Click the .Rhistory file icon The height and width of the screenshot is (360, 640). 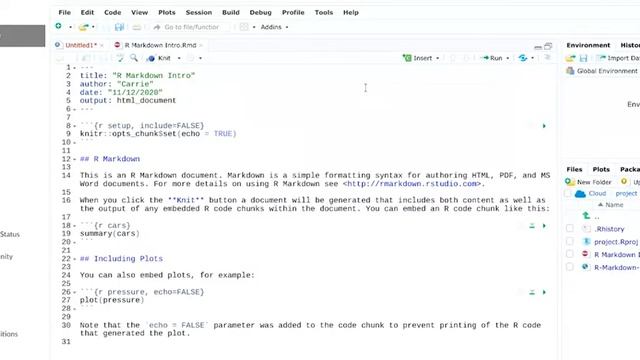587,229
